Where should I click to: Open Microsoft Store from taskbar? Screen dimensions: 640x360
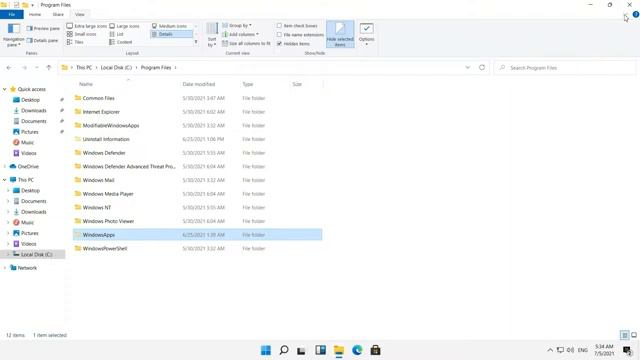[x=376, y=350]
